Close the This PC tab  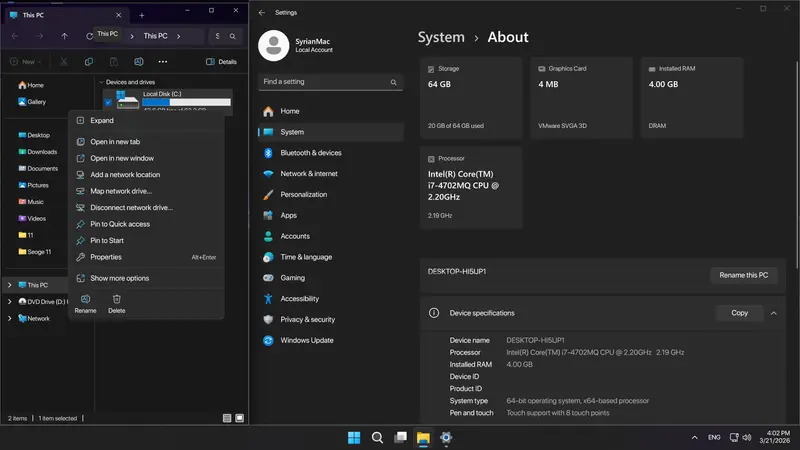118,15
